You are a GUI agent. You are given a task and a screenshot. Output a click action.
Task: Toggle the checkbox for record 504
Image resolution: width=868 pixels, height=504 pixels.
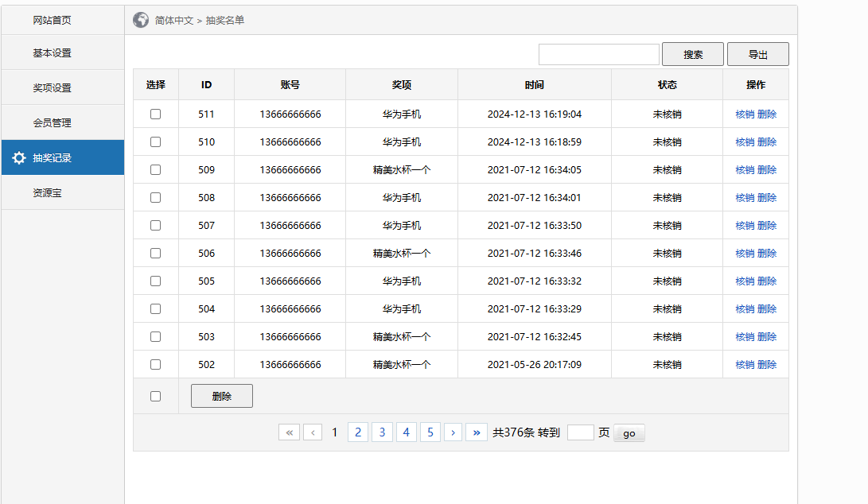click(156, 308)
